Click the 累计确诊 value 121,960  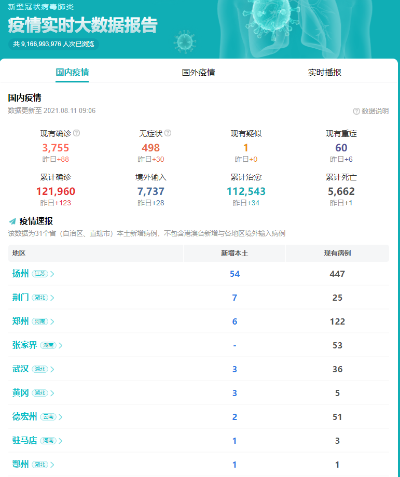click(56, 191)
